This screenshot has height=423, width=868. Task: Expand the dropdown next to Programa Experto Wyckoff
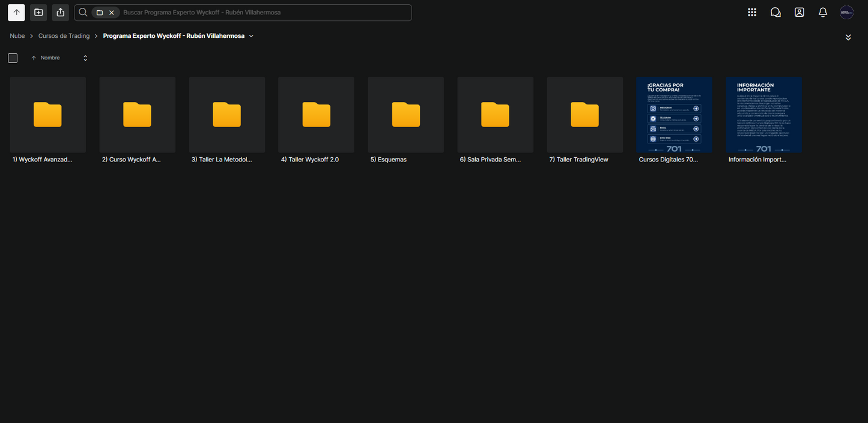tap(251, 36)
